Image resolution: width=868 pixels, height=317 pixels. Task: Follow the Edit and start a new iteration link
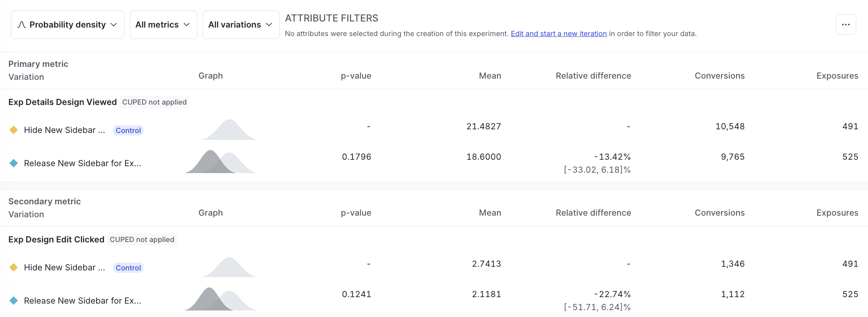[558, 34]
